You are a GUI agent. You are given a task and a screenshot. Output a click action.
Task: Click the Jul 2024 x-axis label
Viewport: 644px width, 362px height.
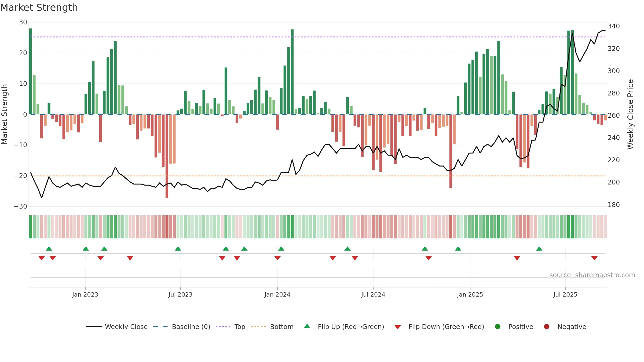373,294
